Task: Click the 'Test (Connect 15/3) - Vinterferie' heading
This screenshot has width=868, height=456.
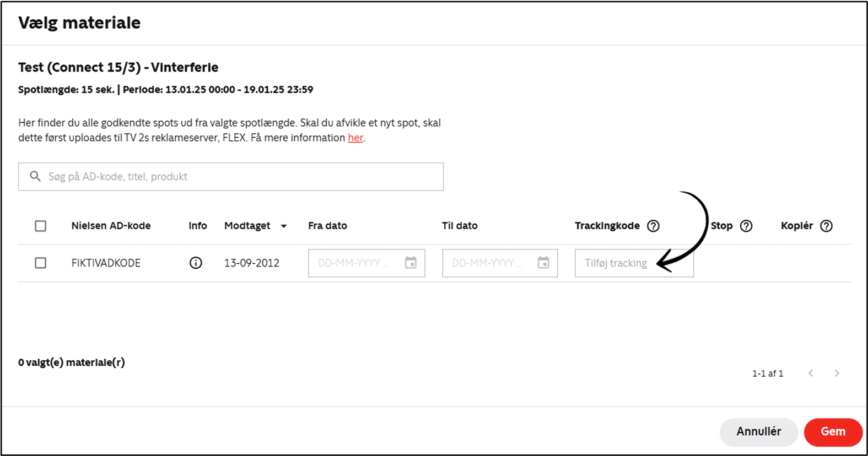Action: click(118, 67)
